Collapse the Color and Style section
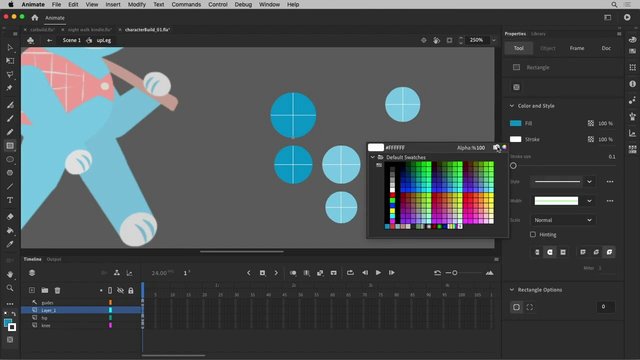 (511, 106)
